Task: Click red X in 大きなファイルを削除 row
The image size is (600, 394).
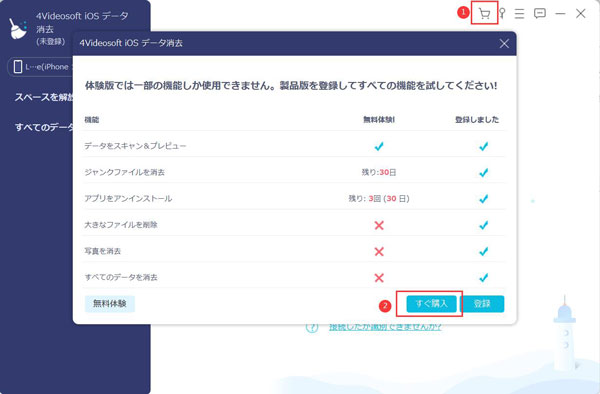Action: 379,225
